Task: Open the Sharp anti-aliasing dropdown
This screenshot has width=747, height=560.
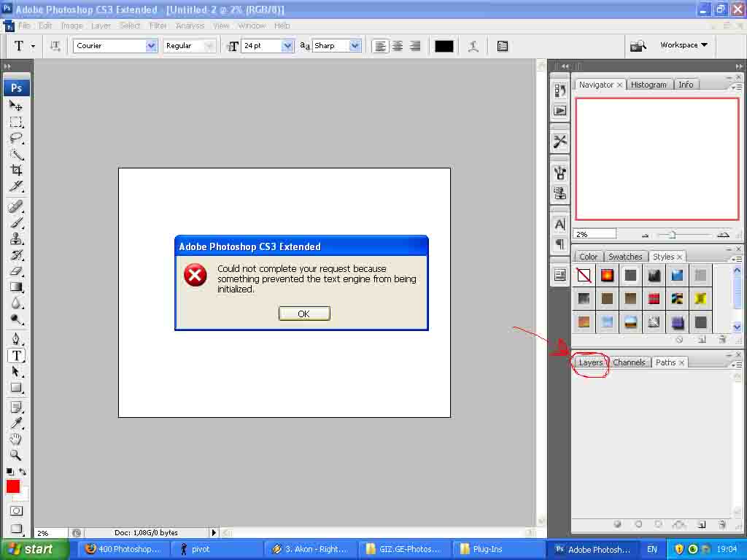Action: pyautogui.click(x=355, y=46)
